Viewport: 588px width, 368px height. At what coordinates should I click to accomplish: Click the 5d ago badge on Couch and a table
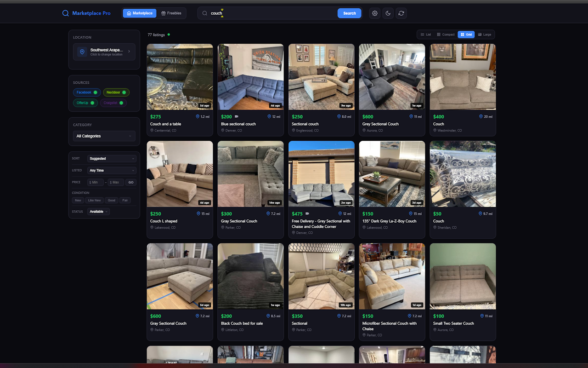(x=204, y=106)
